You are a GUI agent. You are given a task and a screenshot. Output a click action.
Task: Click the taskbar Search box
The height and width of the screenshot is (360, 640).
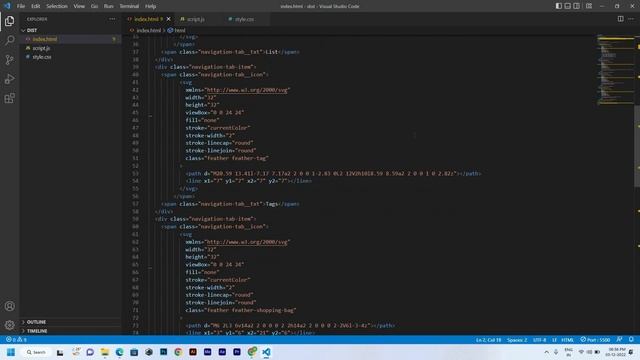coord(36,352)
